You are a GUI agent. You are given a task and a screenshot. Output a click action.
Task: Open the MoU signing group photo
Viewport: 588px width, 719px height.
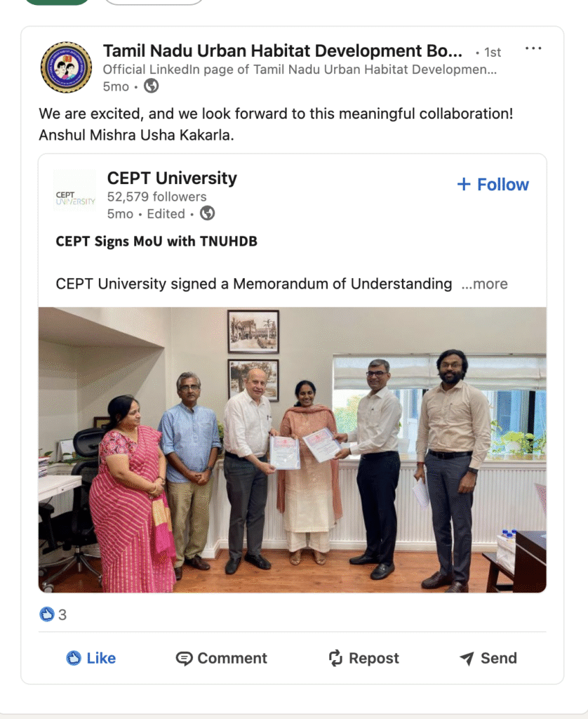[x=292, y=449]
